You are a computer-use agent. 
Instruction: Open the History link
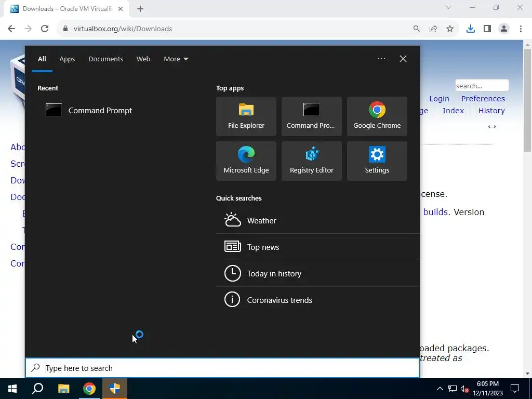(491, 111)
